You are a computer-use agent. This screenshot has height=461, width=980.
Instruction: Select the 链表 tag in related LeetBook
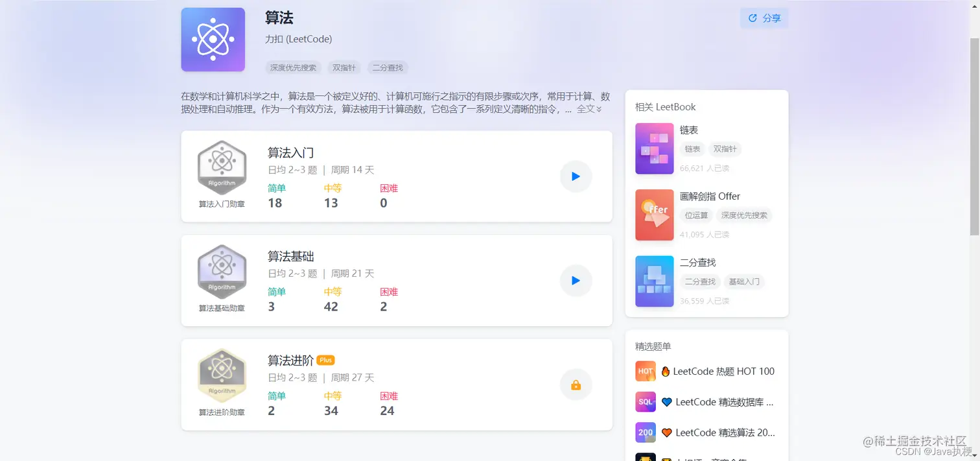point(693,149)
